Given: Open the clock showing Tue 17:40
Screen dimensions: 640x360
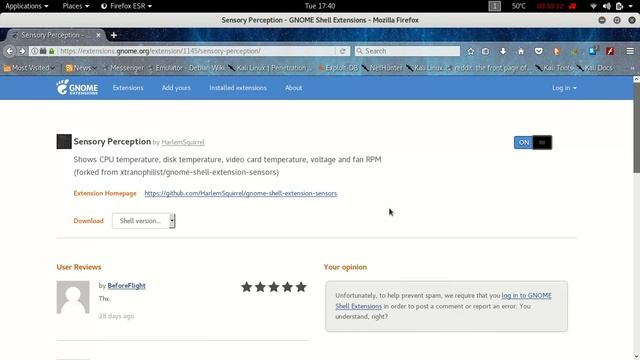Looking at the screenshot, I should pos(320,6).
